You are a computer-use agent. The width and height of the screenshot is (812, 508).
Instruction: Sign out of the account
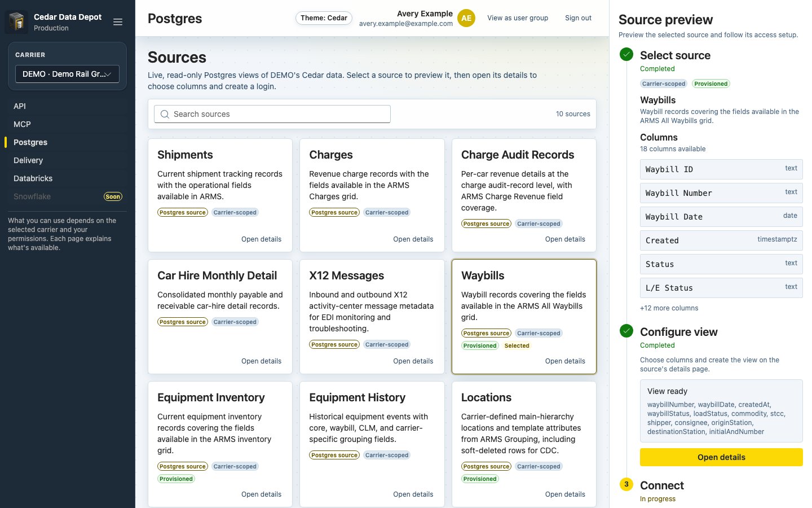click(578, 18)
